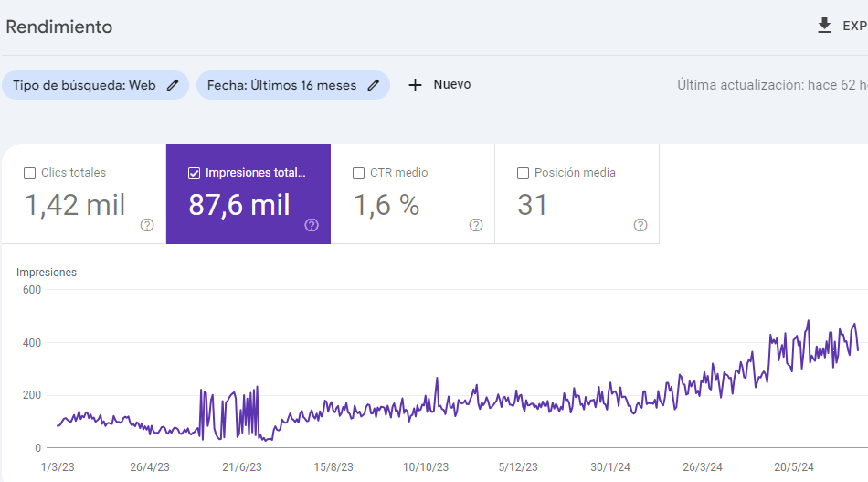Uncheck the Impresiones totales checkbox
The width and height of the screenshot is (868, 482).
194,173
